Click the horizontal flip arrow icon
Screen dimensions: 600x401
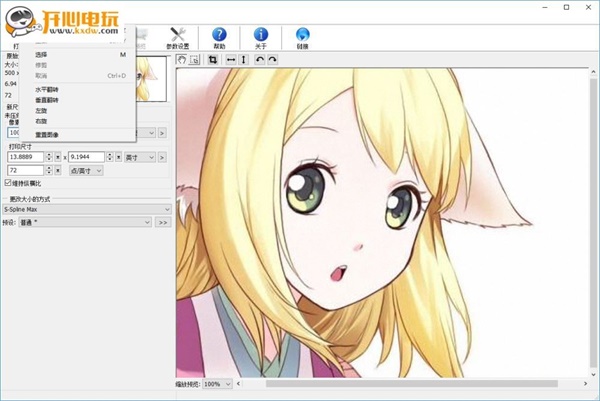point(230,60)
